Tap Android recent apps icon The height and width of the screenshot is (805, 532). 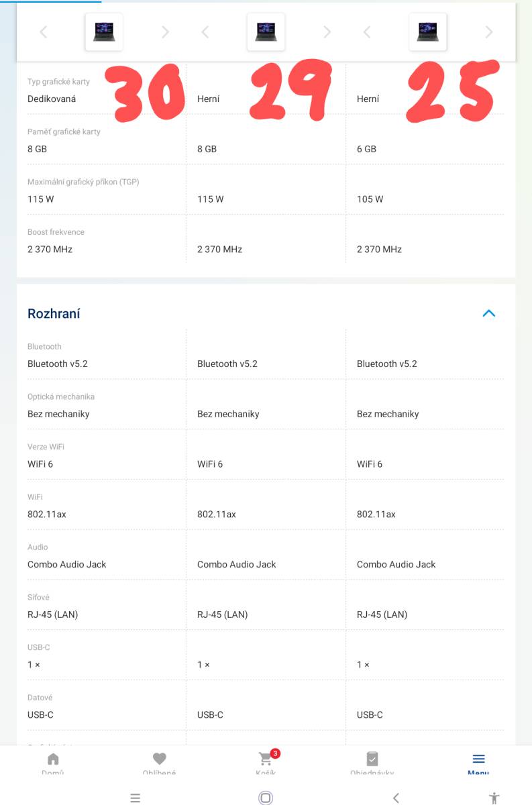point(135,798)
